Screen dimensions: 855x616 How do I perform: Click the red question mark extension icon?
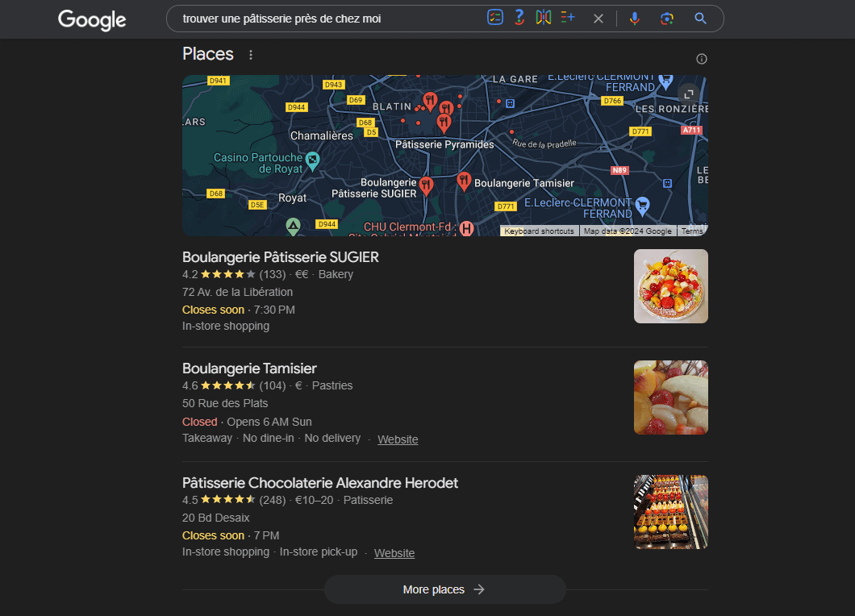click(x=519, y=17)
